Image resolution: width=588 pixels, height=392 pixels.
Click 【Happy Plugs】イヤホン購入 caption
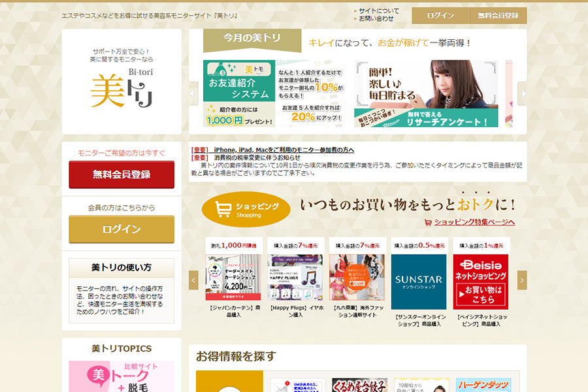(x=295, y=312)
